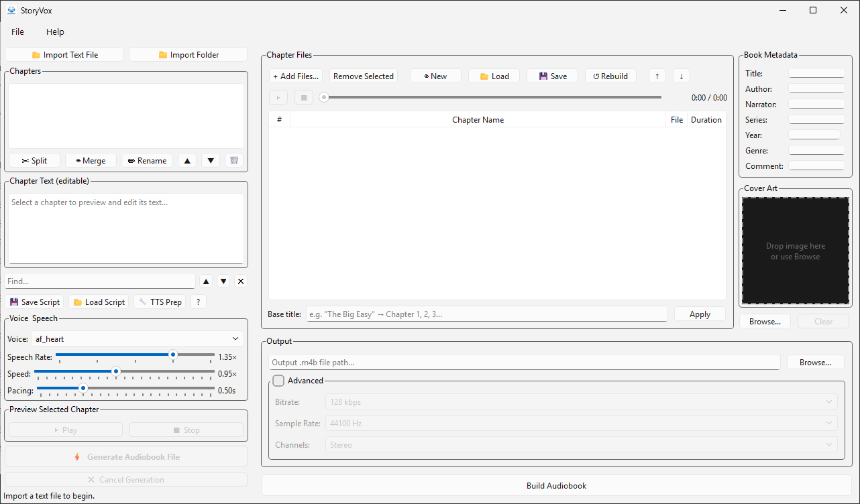This screenshot has width=860, height=504.
Task: Click the Output .m4b file path field
Action: click(x=524, y=363)
